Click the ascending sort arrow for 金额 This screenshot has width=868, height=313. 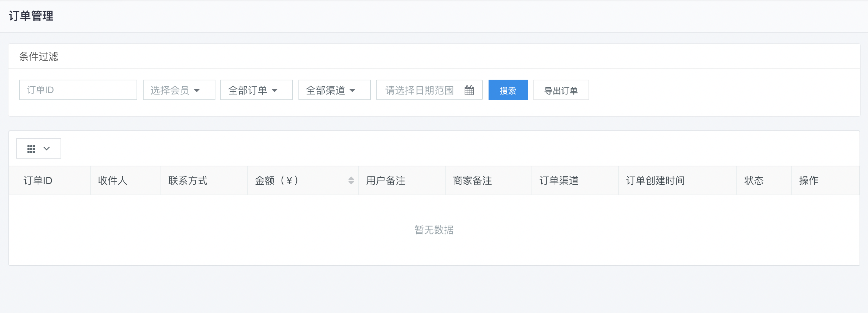coord(351,178)
